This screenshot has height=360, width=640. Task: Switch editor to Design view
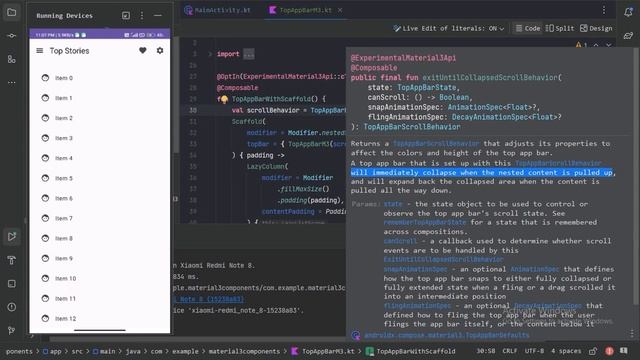[x=596, y=28]
